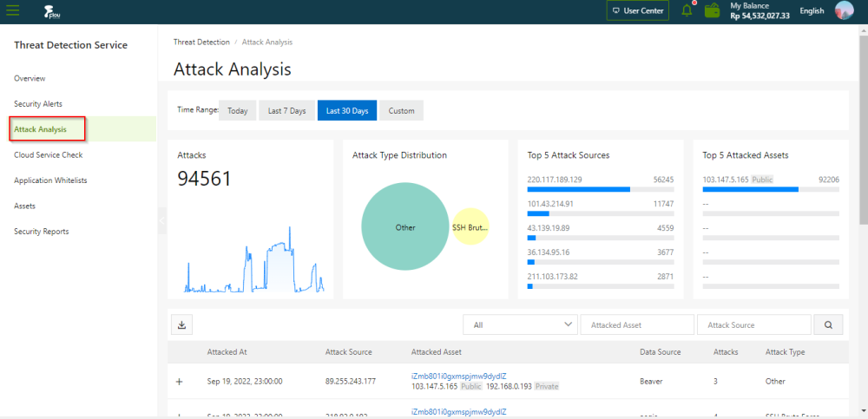The image size is (868, 419).
Task: Click the attacks trend line chart
Action: pyautogui.click(x=254, y=259)
